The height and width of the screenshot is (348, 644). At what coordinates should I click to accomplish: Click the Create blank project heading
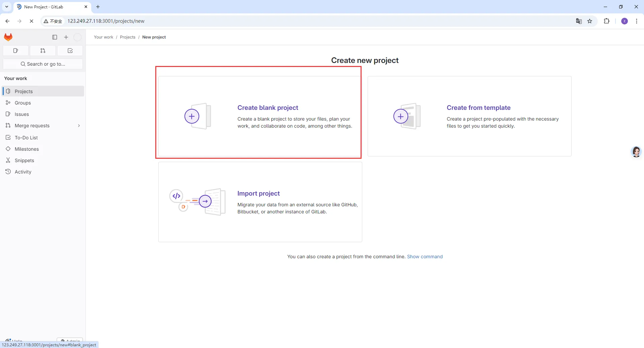click(268, 108)
